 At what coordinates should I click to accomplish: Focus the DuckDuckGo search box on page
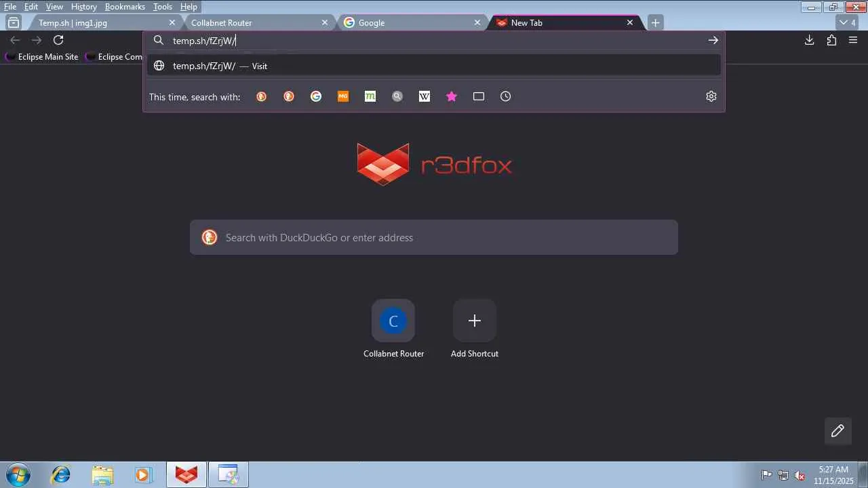tap(434, 237)
